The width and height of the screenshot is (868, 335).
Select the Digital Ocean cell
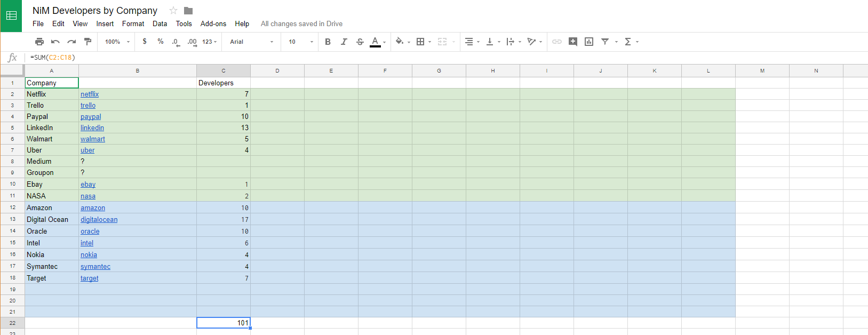click(x=52, y=219)
